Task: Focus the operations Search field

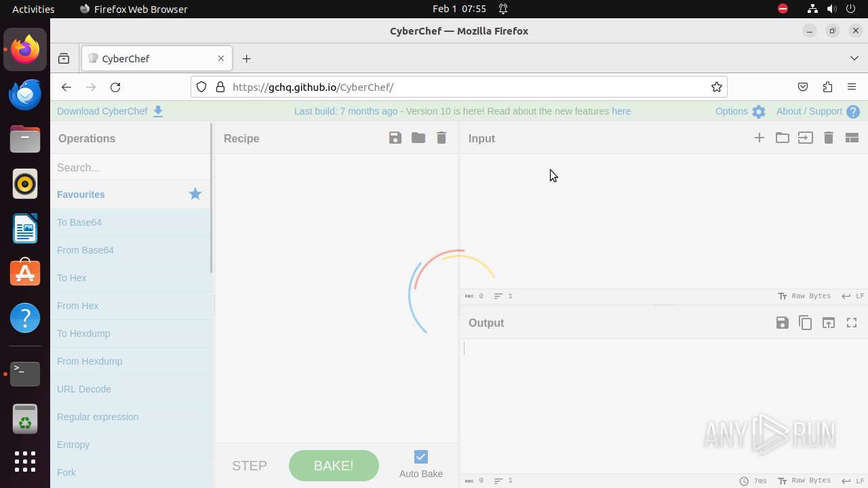Action: 131,167
